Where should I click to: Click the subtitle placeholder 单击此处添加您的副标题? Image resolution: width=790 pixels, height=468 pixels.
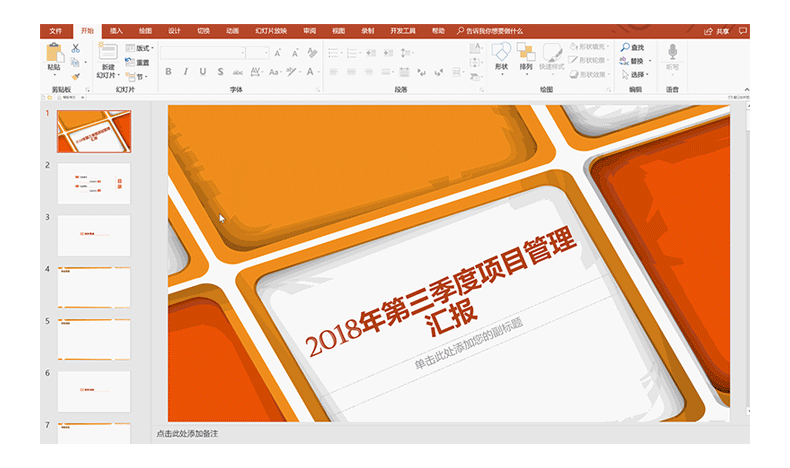pyautogui.click(x=469, y=344)
